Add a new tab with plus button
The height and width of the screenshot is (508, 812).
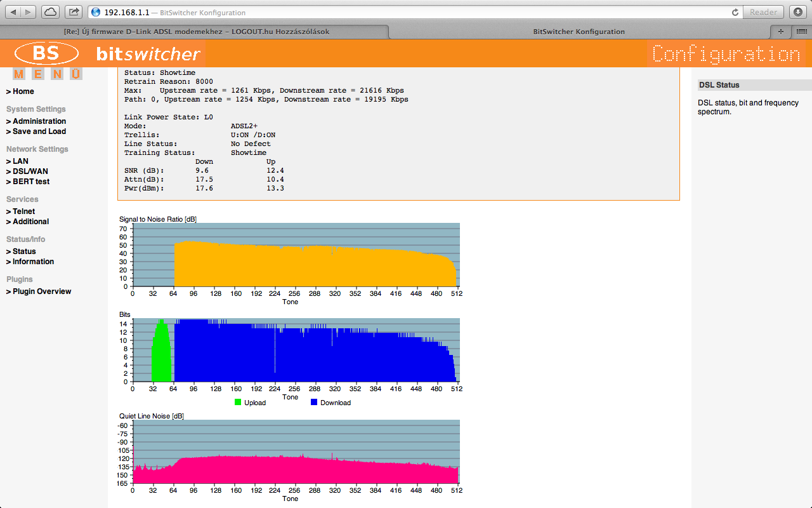781,32
